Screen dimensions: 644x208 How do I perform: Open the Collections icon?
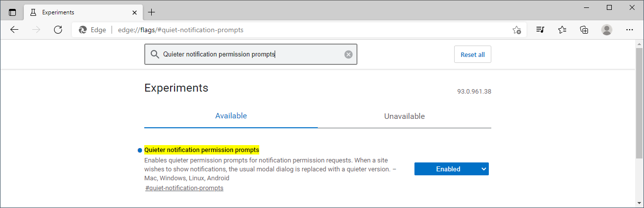(x=585, y=30)
